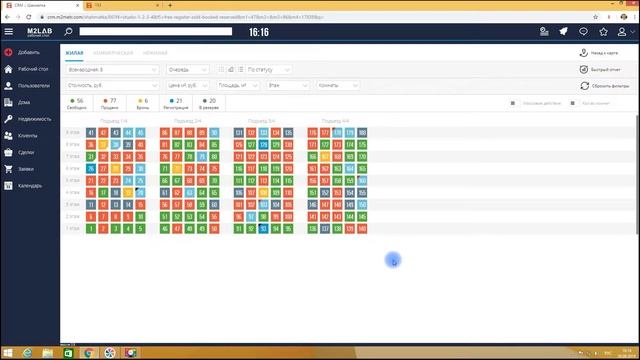Filter by 56 Свободно status
The width and height of the screenshot is (640, 360).
pyautogui.click(x=77, y=104)
